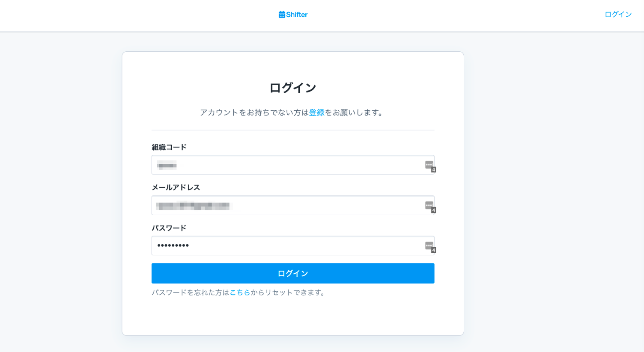This screenshot has height=352, width=644.
Task: Click the パスワード field label
Action: coord(169,228)
